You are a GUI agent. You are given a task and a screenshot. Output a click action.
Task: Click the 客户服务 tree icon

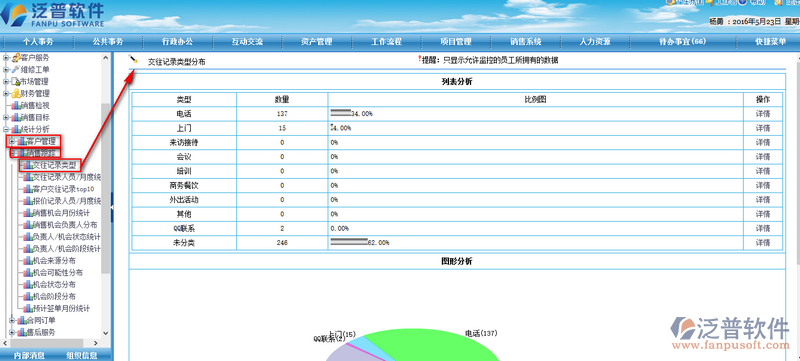tap(16, 58)
